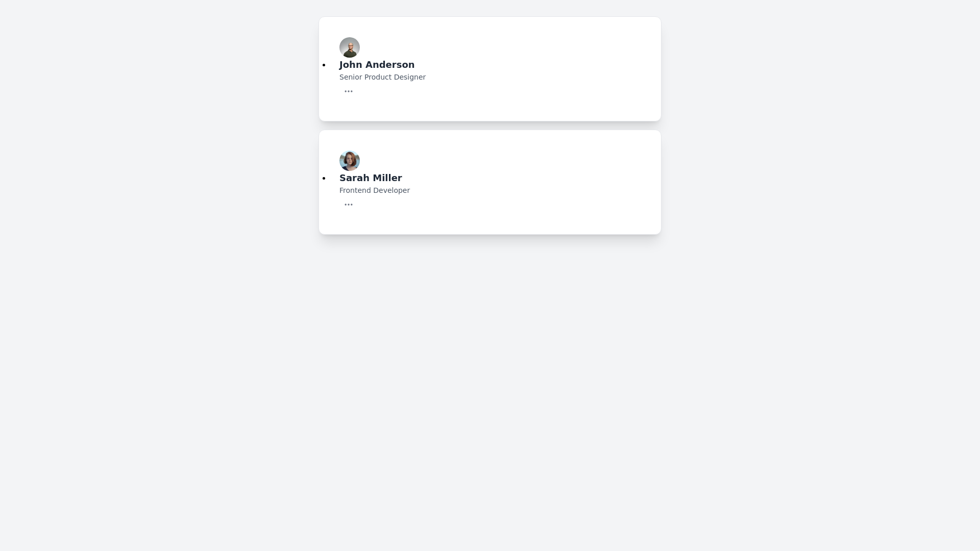The image size is (980, 551).
Task: Click the name John Anderson
Action: click(x=377, y=65)
